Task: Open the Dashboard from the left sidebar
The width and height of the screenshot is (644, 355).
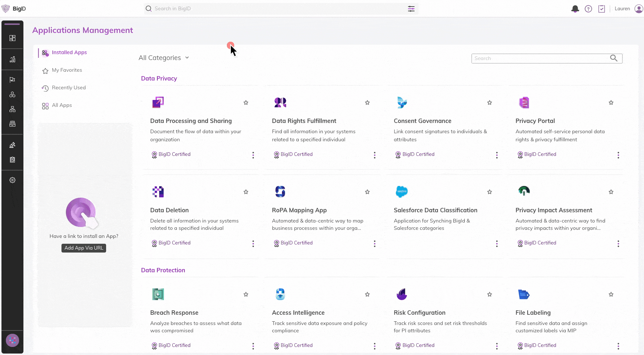Action: [x=12, y=38]
